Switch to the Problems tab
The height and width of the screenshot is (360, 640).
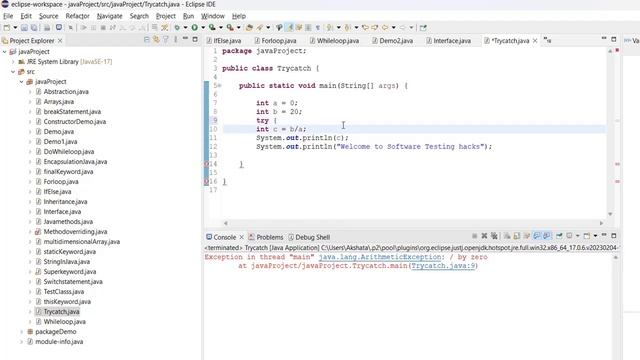coord(266,237)
